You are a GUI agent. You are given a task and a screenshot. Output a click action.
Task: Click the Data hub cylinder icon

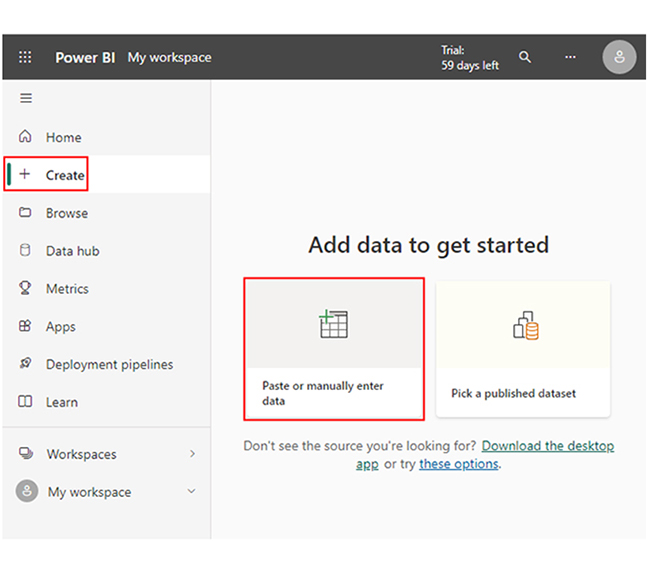point(25,250)
